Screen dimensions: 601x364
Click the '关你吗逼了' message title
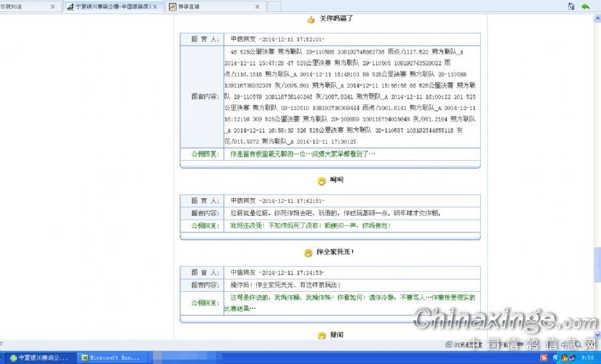click(336, 19)
